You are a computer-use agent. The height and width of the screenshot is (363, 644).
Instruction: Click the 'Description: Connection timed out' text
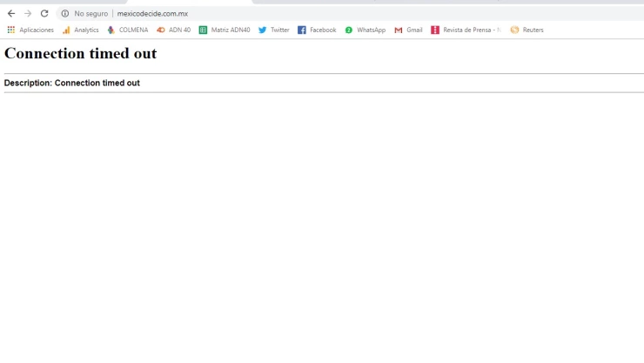(71, 83)
